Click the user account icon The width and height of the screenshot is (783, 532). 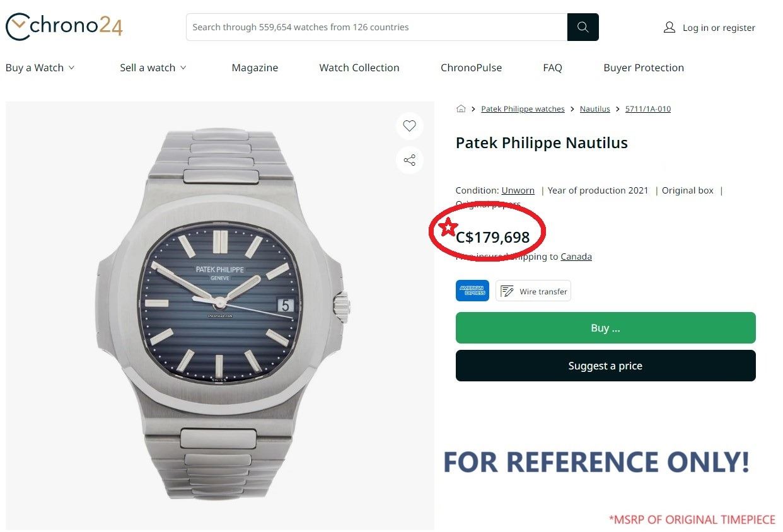669,28
